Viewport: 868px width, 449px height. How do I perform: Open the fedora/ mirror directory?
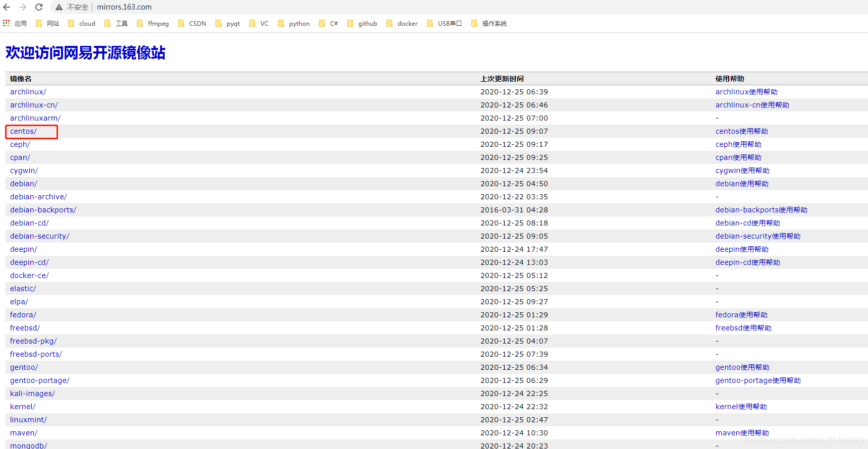23,315
